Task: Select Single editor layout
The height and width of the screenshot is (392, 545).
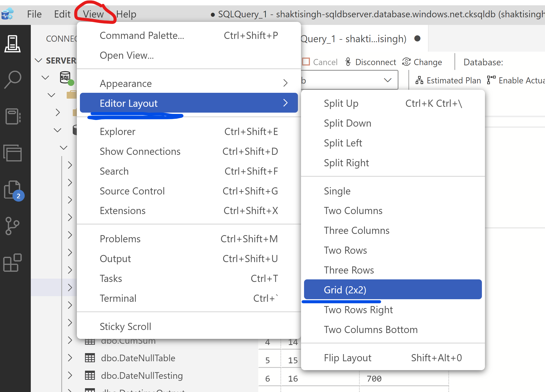Action: click(x=393, y=191)
